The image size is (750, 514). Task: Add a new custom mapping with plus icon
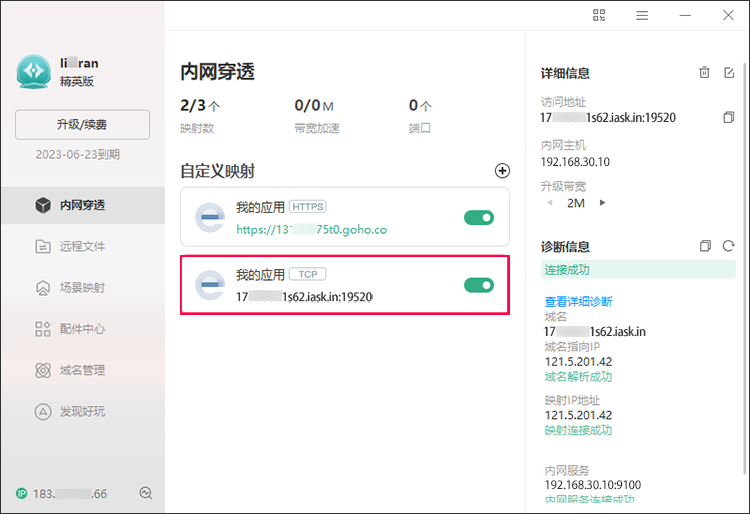[502, 171]
